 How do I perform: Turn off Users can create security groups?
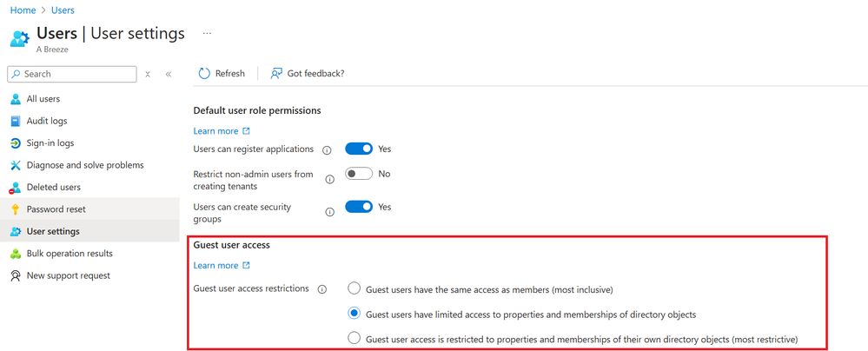pos(358,207)
